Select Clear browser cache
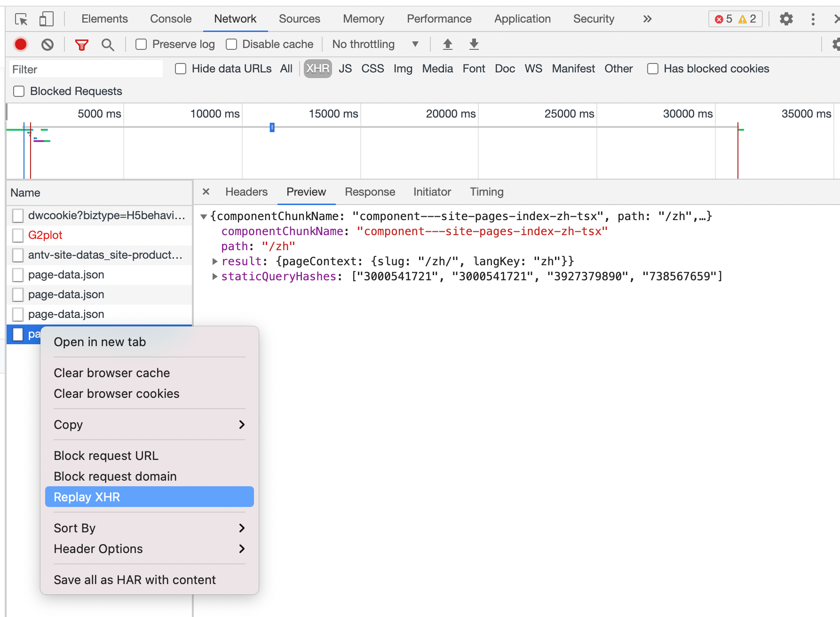The width and height of the screenshot is (840, 617). (150, 373)
